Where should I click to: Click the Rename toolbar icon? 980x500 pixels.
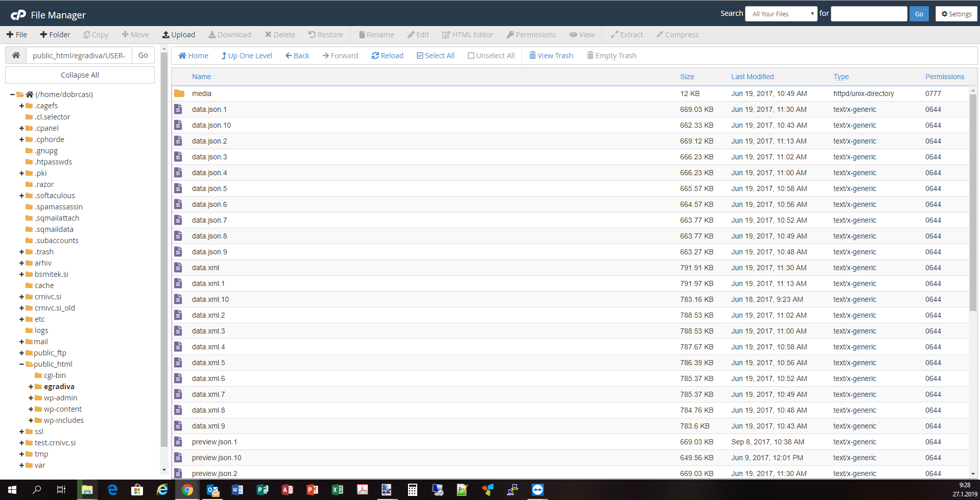coord(362,35)
